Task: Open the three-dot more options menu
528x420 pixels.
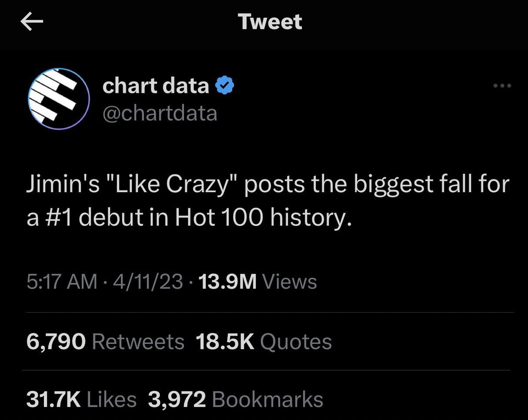Action: (x=502, y=86)
